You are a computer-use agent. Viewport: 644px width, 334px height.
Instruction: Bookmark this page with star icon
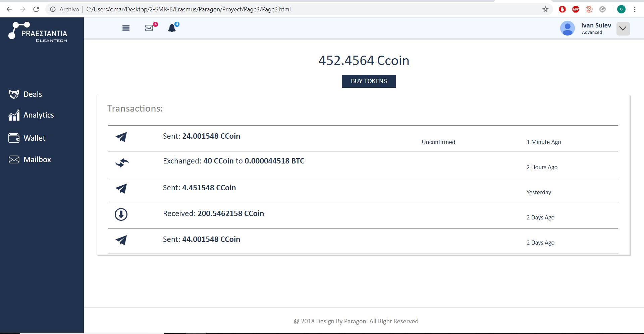coord(545,9)
